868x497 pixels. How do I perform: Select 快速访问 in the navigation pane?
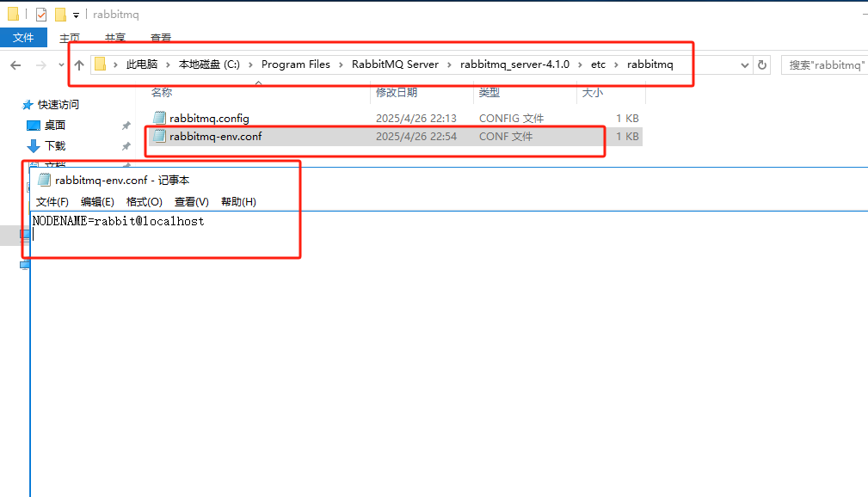pos(58,105)
